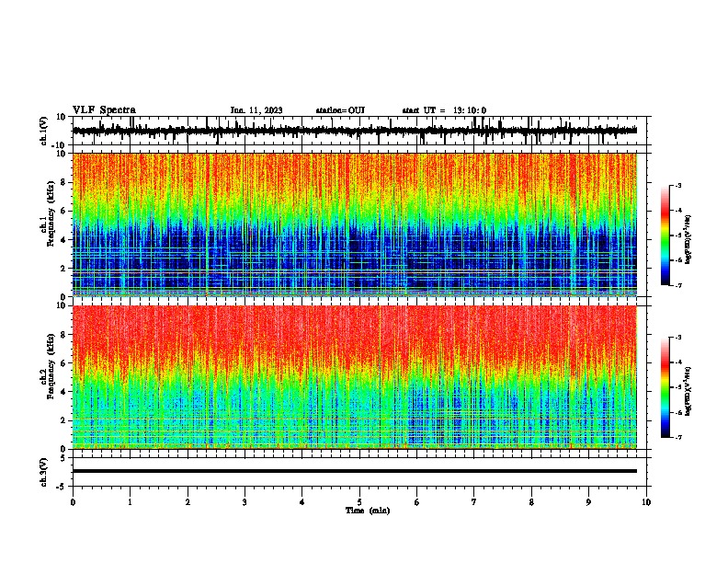Click the ch.3 flat voltage trace

[355, 471]
